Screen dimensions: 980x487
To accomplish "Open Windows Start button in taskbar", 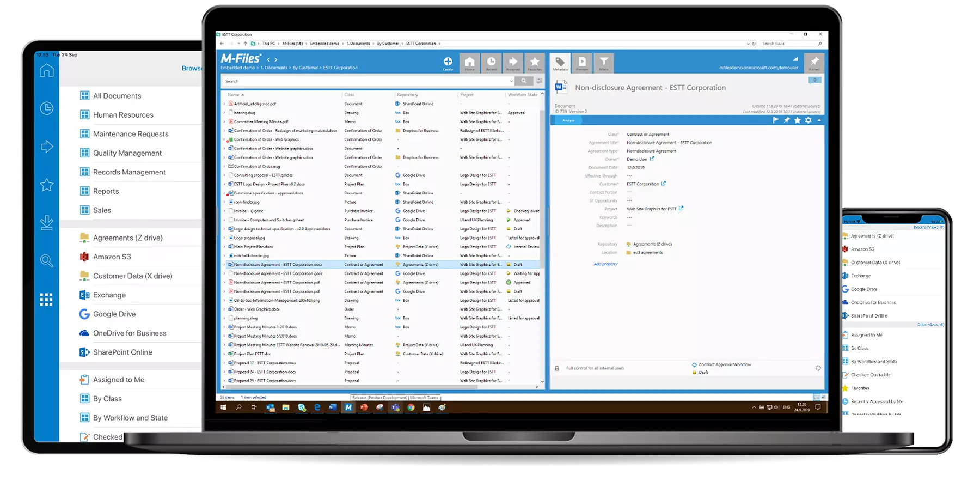I will [x=223, y=407].
